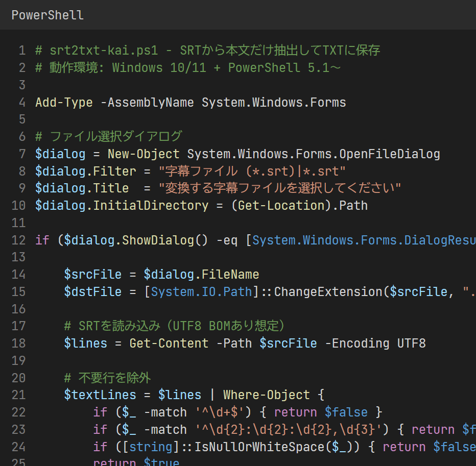Click '$dialog' variable on line 7
Viewport: 476px width, 466px height.
[60, 154]
